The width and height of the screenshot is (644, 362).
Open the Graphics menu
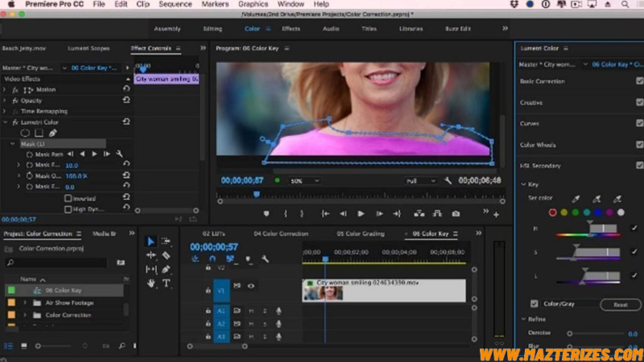click(253, 4)
